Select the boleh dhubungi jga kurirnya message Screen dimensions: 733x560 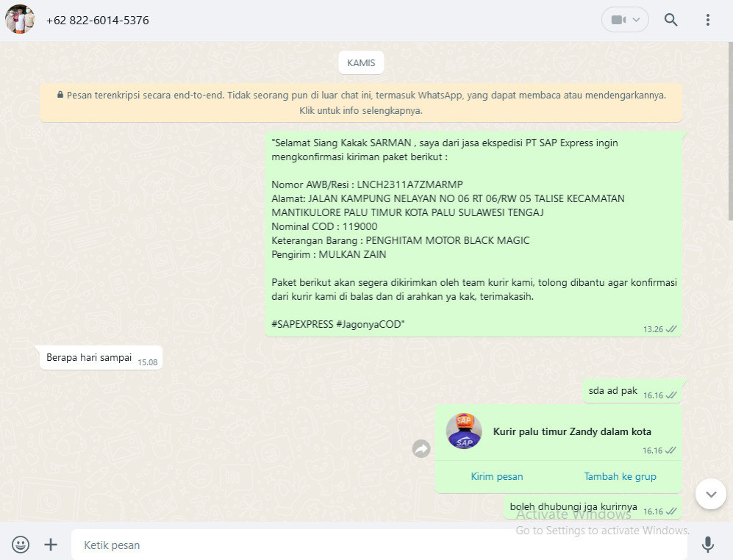(x=593, y=507)
